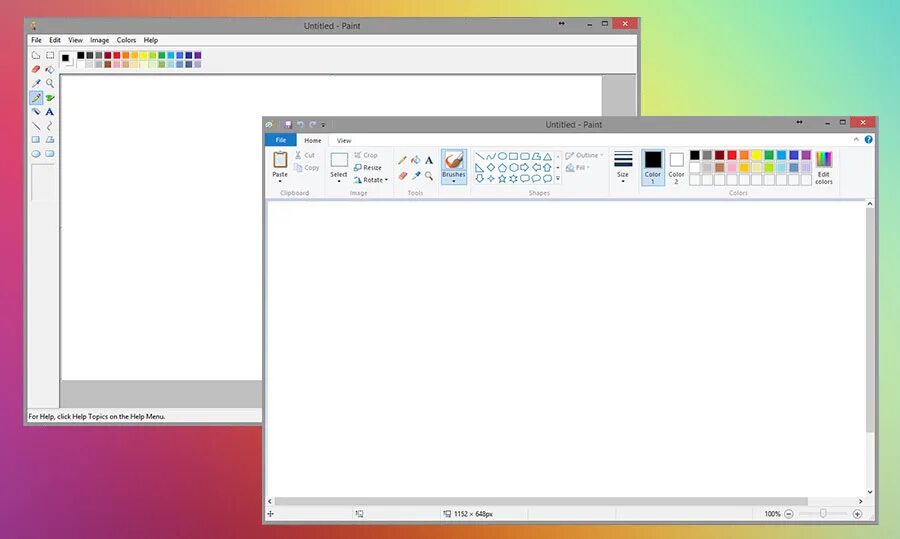Click the Copy button in Clipboard group
This screenshot has height=539, width=900.
(307, 168)
